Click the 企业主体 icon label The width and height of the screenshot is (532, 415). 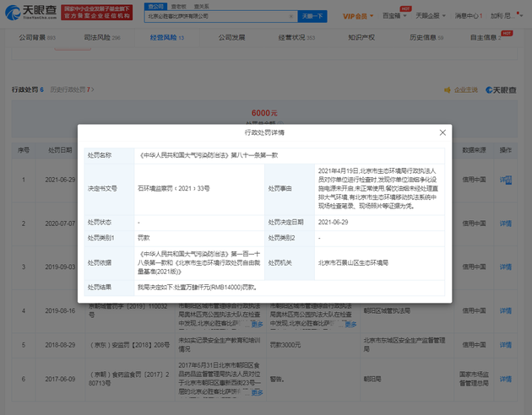pos(465,89)
